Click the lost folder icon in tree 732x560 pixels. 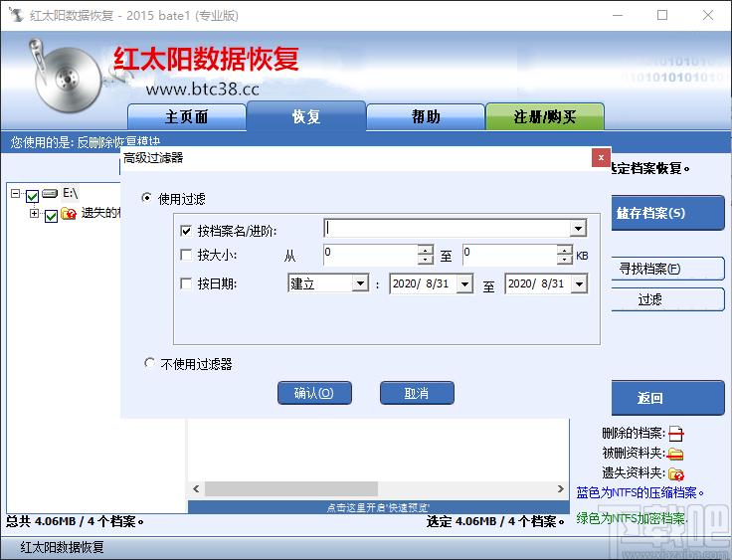69,214
